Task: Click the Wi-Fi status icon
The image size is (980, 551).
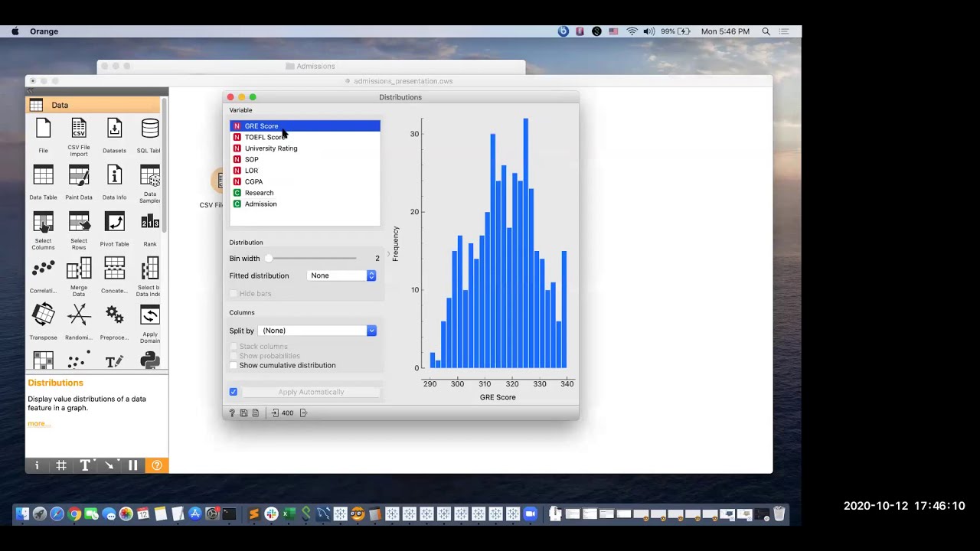Action: pyautogui.click(x=632, y=31)
